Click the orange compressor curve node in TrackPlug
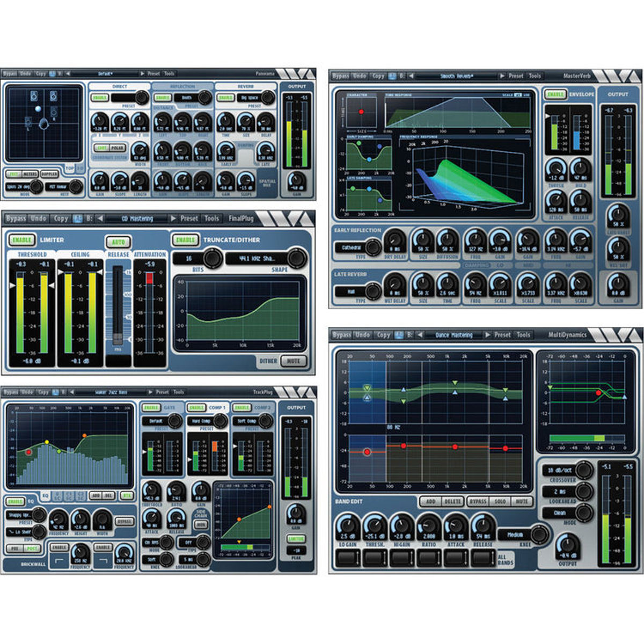The height and width of the screenshot is (644, 644). 239,519
